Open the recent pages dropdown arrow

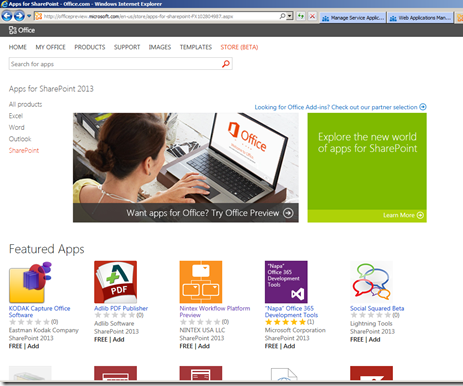29,16
